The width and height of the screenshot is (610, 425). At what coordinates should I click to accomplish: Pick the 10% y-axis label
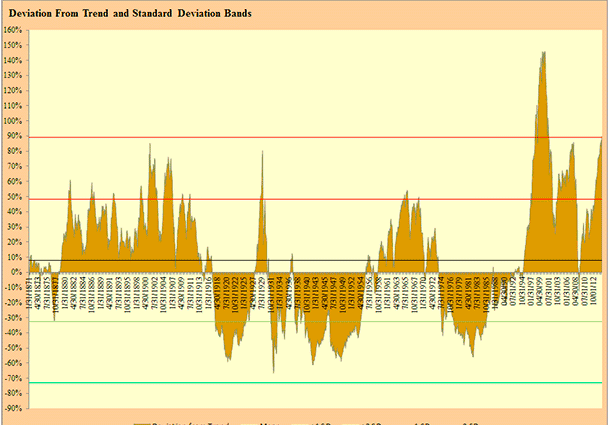coord(14,257)
